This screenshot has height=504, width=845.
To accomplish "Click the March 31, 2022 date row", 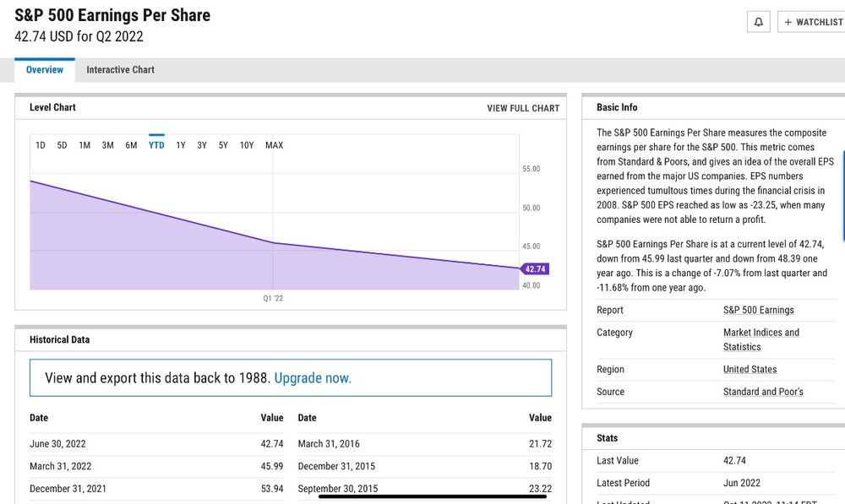I will point(156,466).
